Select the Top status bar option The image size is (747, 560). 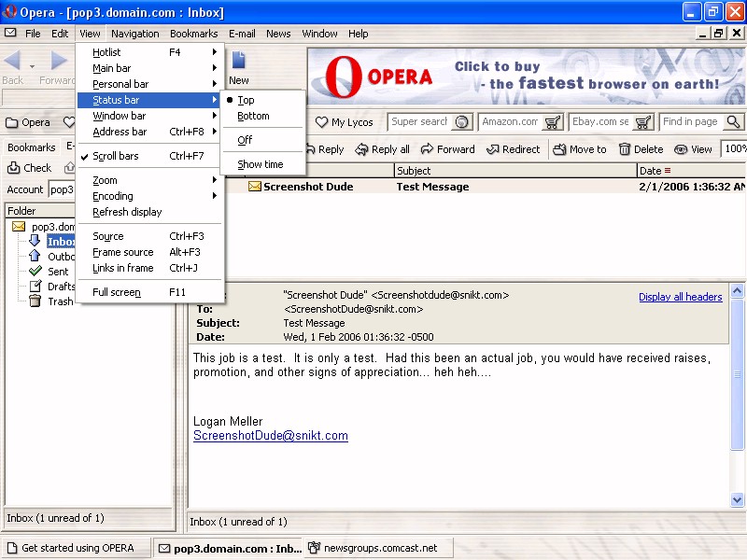coord(246,100)
